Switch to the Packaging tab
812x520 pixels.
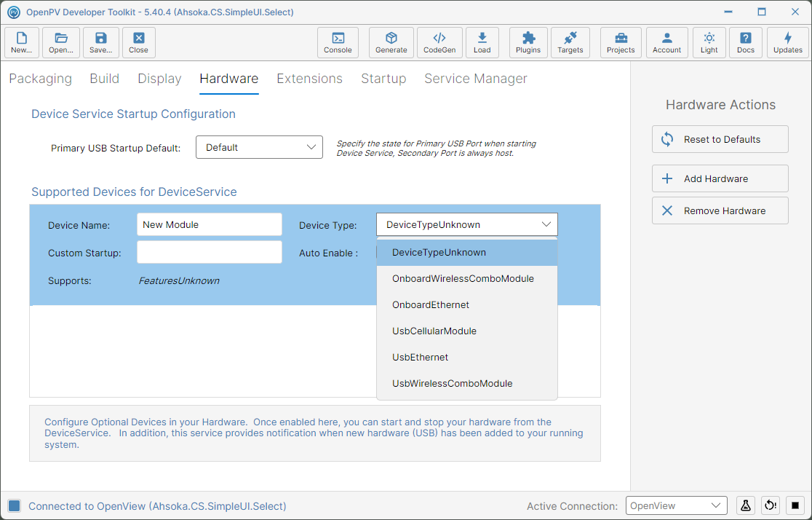pyautogui.click(x=41, y=79)
